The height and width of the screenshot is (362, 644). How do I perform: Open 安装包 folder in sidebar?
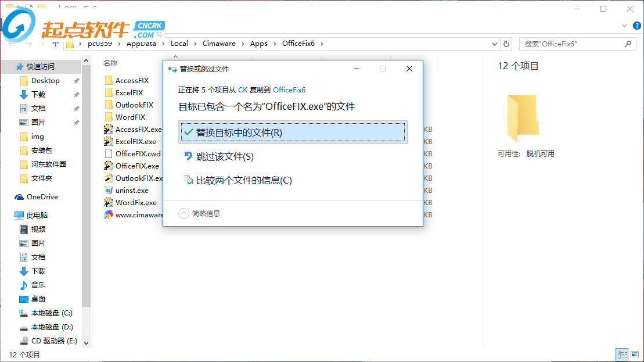point(41,150)
